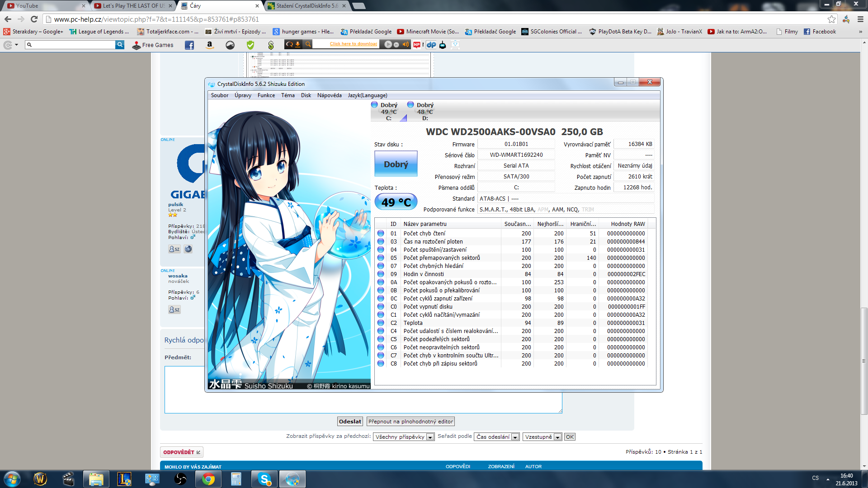Click the 'Název parametru' column header
This screenshot has width=868, height=488.
451,224
